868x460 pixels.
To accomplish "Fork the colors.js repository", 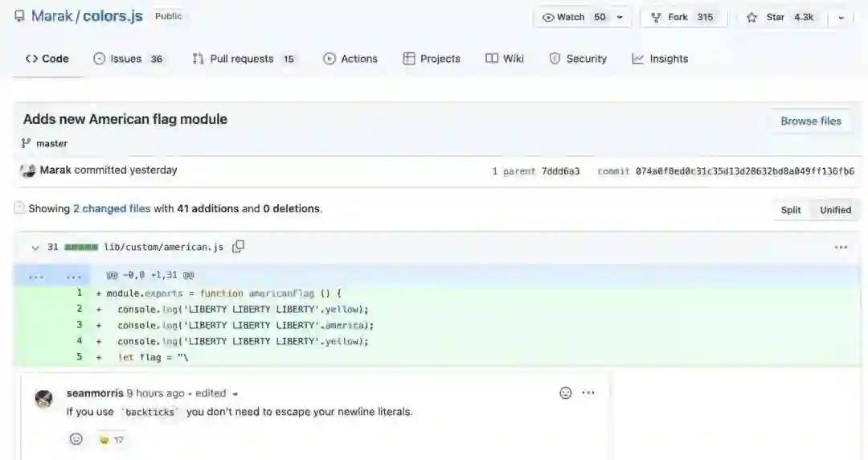I will [x=682, y=17].
